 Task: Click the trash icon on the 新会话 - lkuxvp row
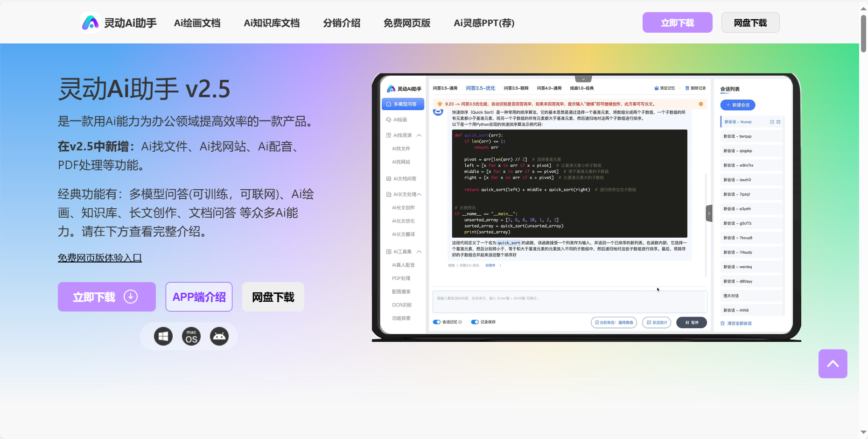[x=778, y=122]
